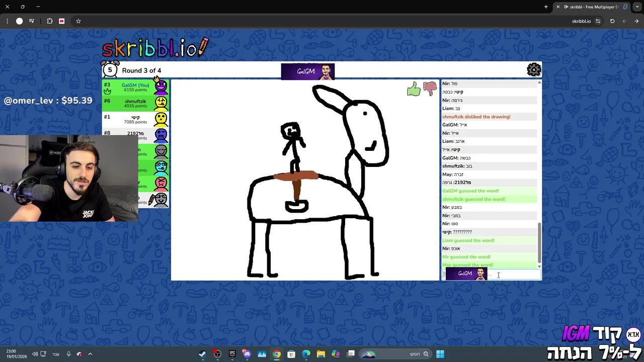Open File Explorer from the taskbar
This screenshot has height=362, width=644.
point(321,354)
